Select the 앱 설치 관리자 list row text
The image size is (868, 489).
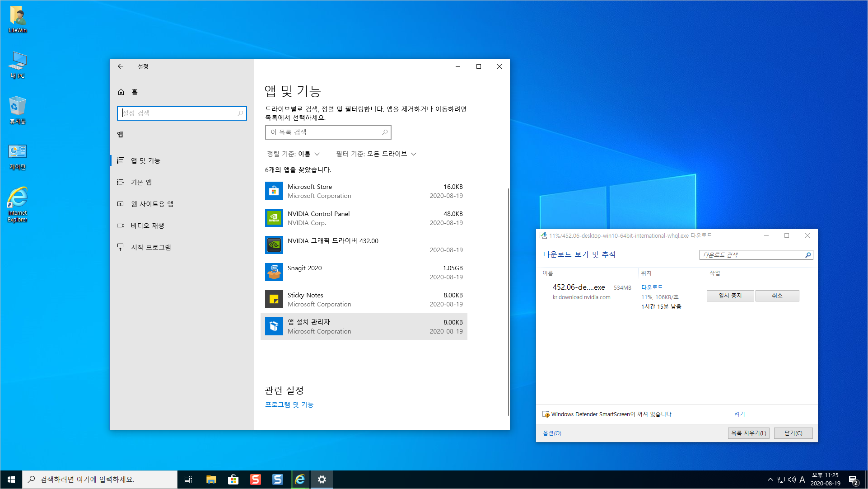(x=309, y=322)
